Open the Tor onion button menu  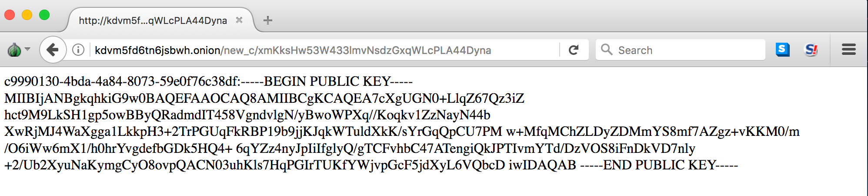(14, 50)
